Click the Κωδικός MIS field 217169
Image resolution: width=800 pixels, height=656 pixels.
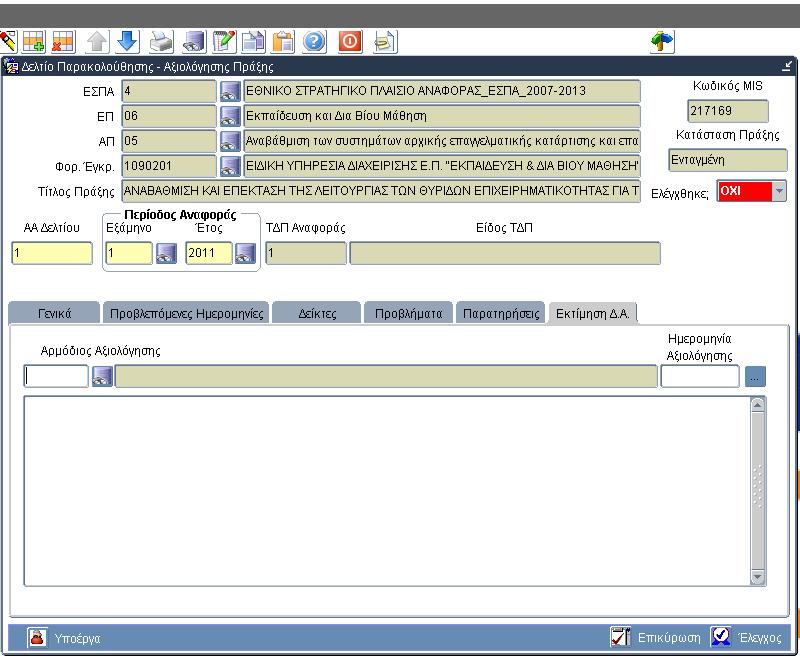point(728,111)
